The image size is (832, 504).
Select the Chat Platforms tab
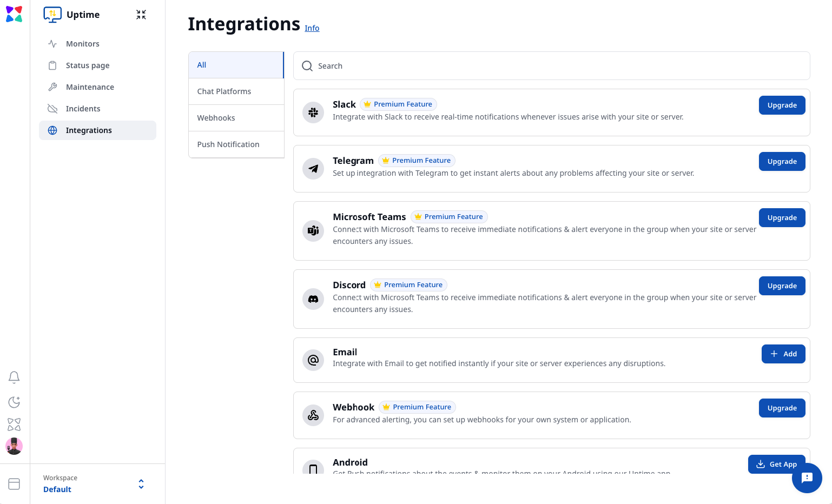point(224,91)
